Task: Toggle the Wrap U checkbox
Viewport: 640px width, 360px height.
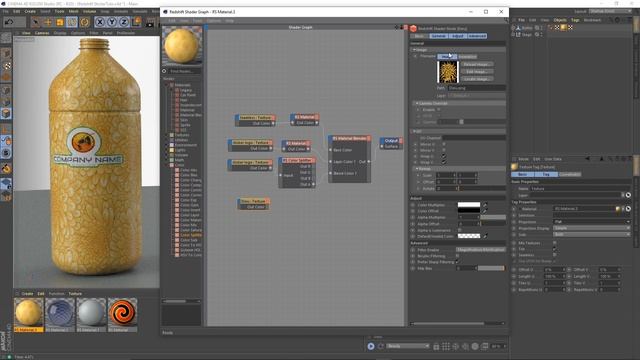Action: pyautogui.click(x=444, y=156)
